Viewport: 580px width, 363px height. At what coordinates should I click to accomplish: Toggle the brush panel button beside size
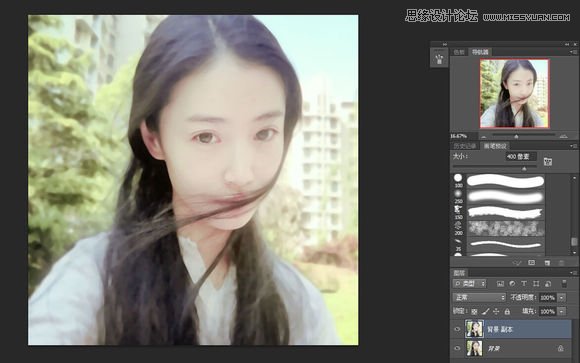(548, 161)
